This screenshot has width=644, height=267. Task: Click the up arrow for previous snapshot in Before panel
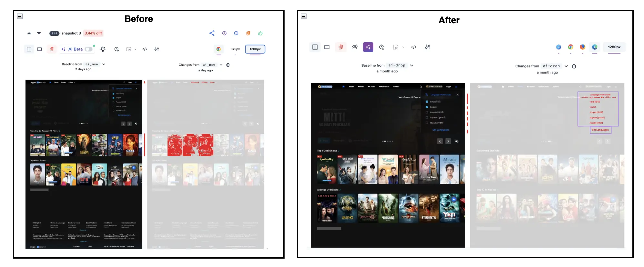point(29,33)
